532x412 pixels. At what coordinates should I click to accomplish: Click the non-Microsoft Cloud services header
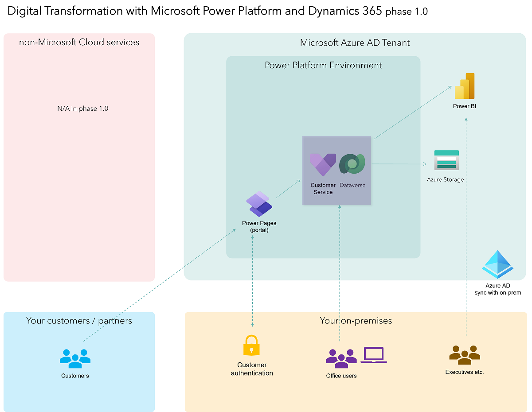coord(79,42)
